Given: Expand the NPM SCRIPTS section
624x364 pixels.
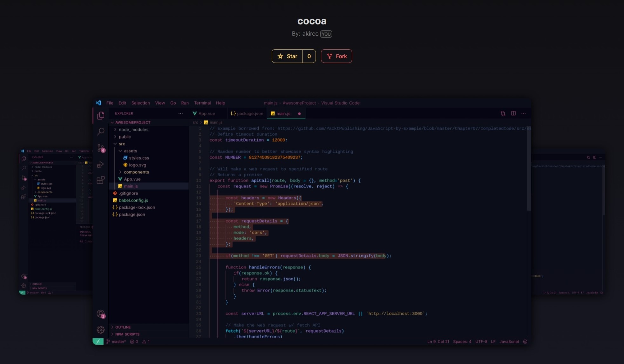Looking at the screenshot, I should (127, 334).
